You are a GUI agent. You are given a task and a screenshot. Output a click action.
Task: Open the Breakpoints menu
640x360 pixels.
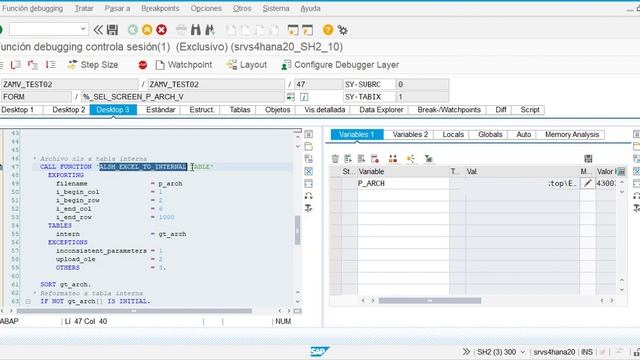click(160, 8)
